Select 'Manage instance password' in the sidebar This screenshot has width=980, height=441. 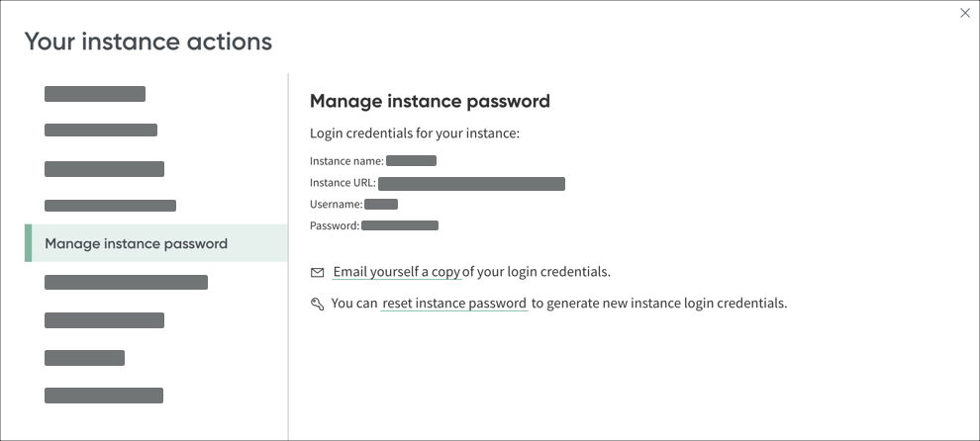137,243
